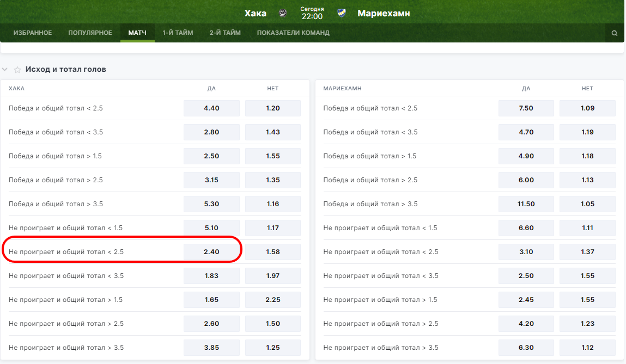Click the Мариехамн team logo
This screenshot has width=626, height=364.
pos(342,13)
